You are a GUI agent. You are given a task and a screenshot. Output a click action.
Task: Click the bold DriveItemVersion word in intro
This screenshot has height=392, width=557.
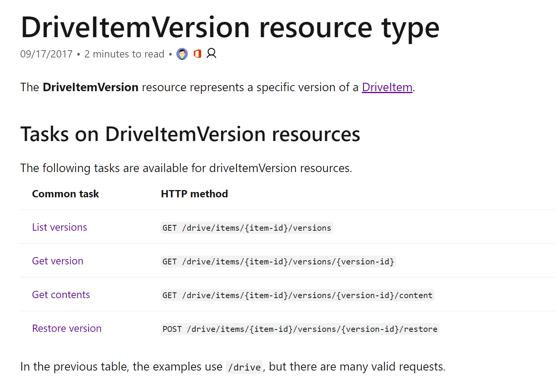(x=90, y=87)
